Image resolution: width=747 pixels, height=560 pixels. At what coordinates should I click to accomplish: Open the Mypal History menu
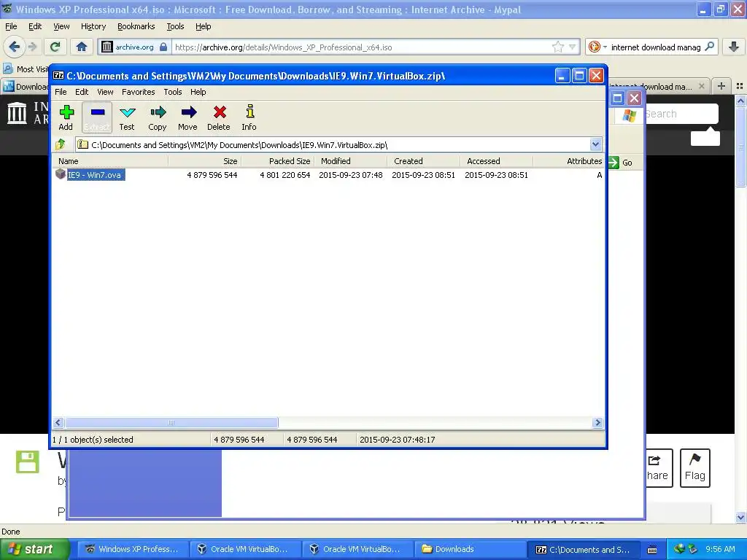tap(93, 26)
